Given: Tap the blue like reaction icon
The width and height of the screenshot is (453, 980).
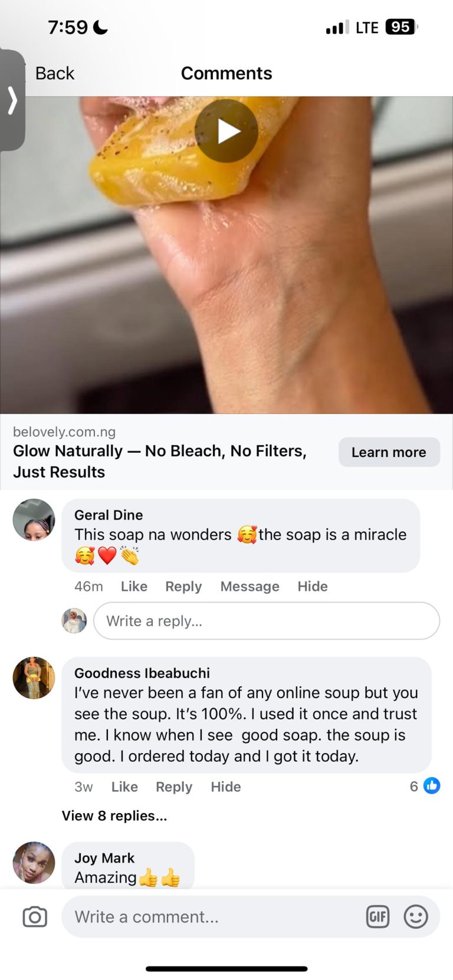Looking at the screenshot, I should point(432,786).
